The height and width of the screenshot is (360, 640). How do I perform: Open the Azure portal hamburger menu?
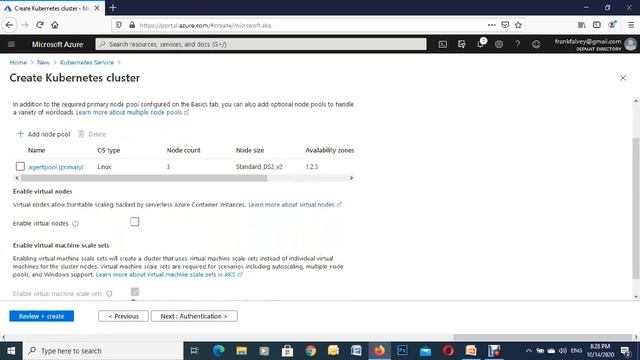(x=11, y=44)
